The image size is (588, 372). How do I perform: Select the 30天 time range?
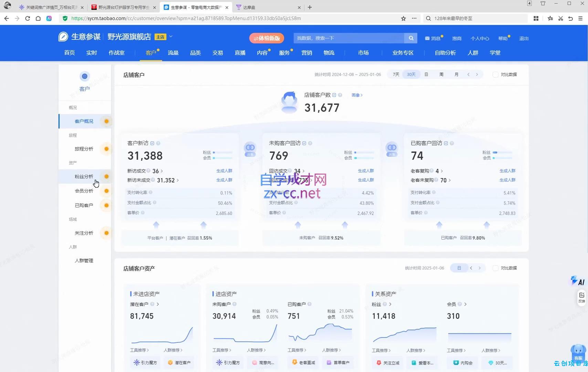411,74
